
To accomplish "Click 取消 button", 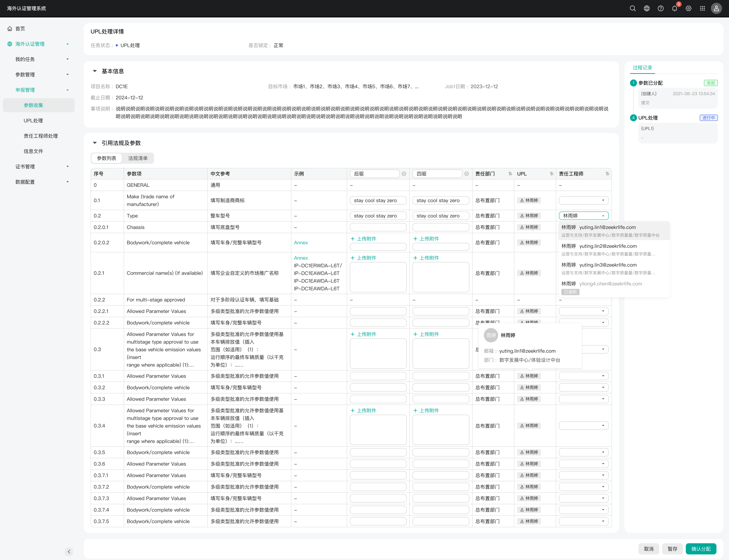I will coord(649,549).
